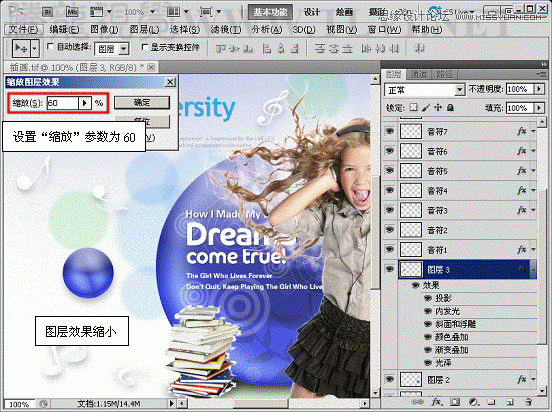Open the 100% zoom level dropdown in top bar
552x412 pixels.
click(x=152, y=12)
